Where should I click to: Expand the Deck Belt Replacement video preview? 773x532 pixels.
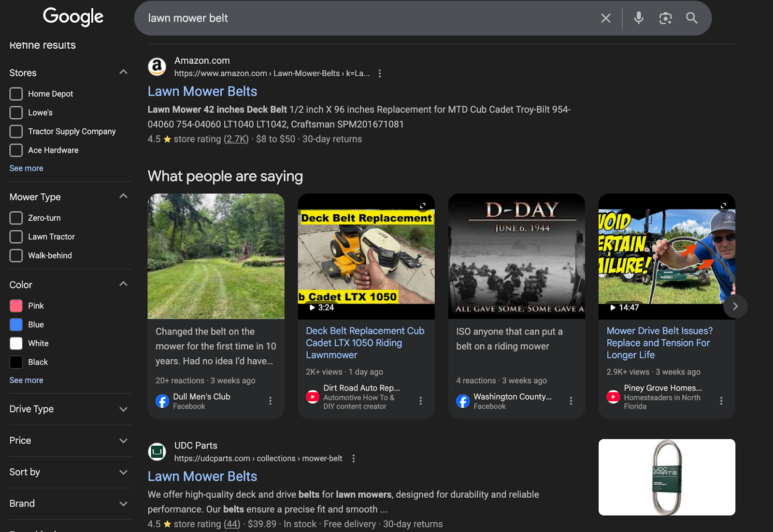[x=423, y=206]
